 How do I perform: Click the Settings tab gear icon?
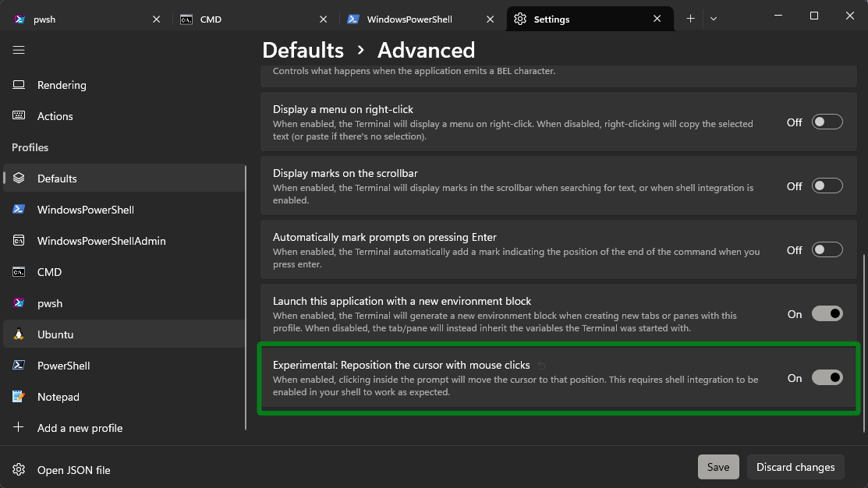tap(520, 19)
